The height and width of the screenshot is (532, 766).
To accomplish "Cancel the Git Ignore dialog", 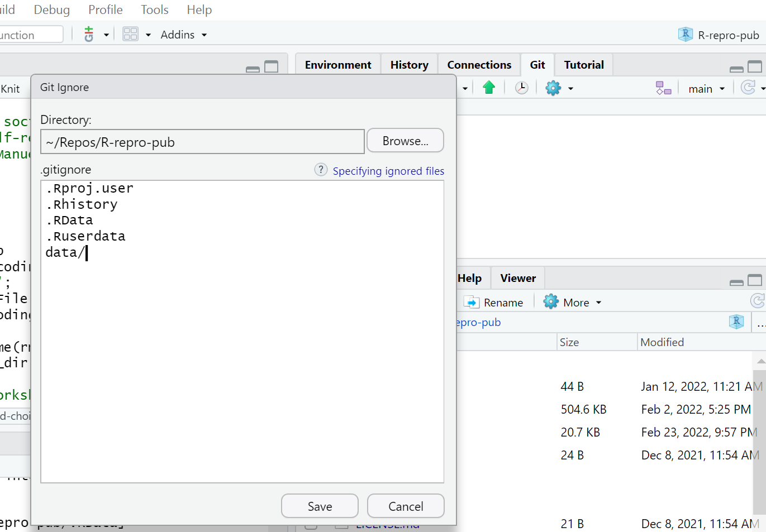I will pyautogui.click(x=406, y=506).
